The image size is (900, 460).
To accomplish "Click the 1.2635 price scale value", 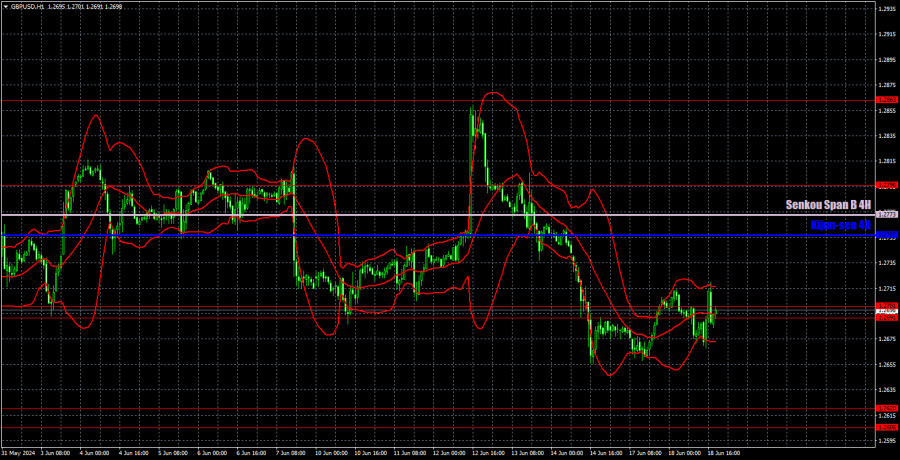I will coord(886,390).
